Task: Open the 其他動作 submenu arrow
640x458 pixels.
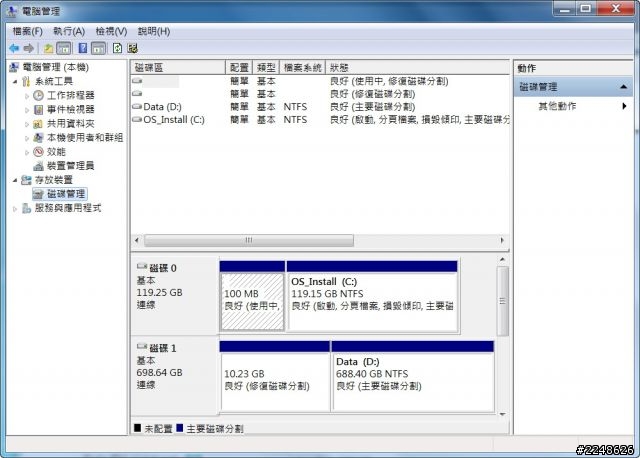Action: pyautogui.click(x=624, y=106)
